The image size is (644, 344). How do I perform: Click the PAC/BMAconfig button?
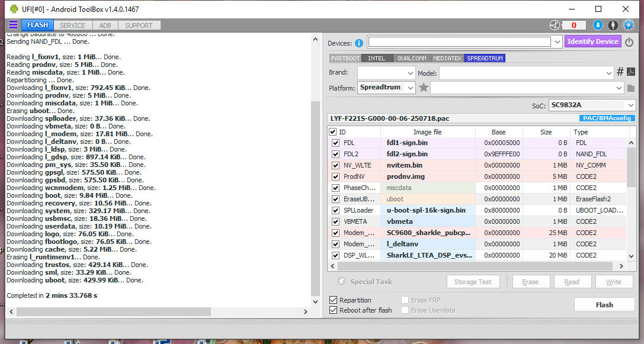607,118
